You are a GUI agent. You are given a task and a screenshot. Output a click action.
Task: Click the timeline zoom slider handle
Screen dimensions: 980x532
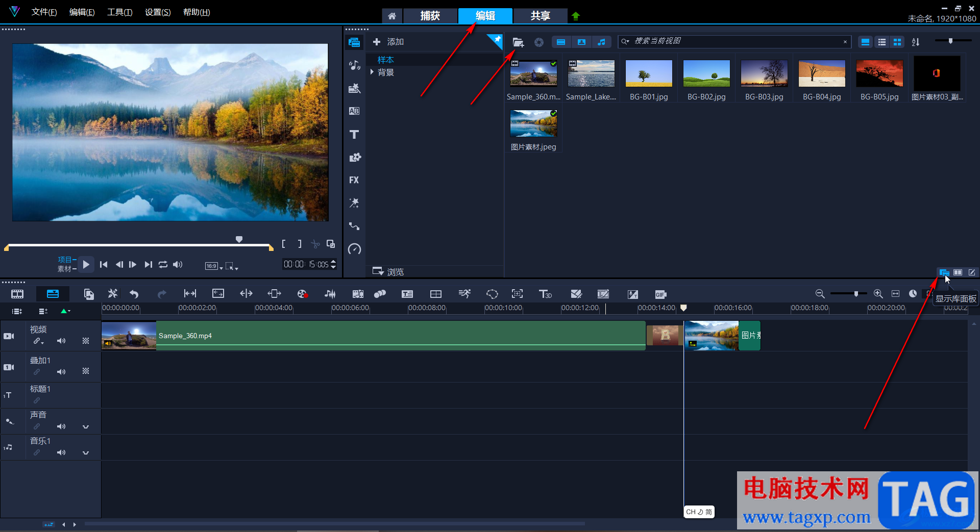click(856, 294)
